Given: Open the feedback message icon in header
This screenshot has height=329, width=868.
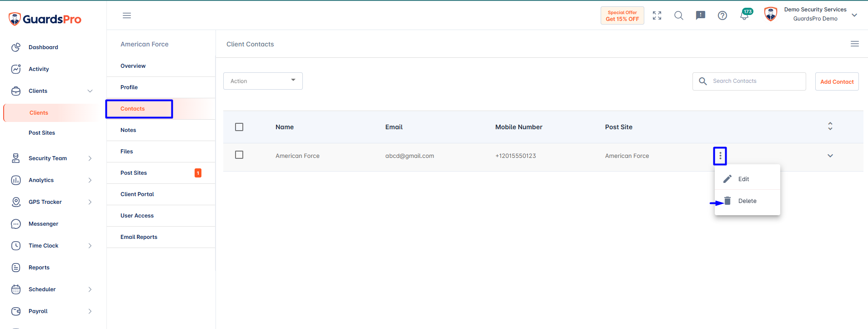Looking at the screenshot, I should [x=701, y=15].
